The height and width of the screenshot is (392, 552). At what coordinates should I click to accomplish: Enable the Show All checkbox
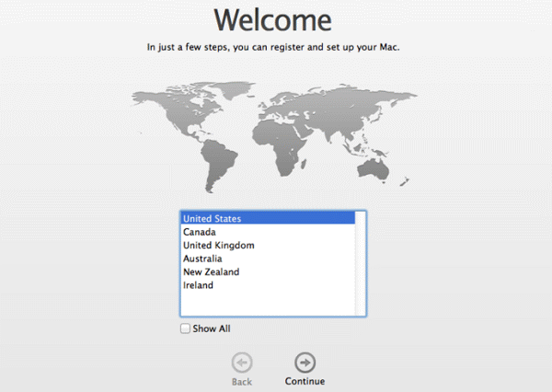[x=185, y=329]
